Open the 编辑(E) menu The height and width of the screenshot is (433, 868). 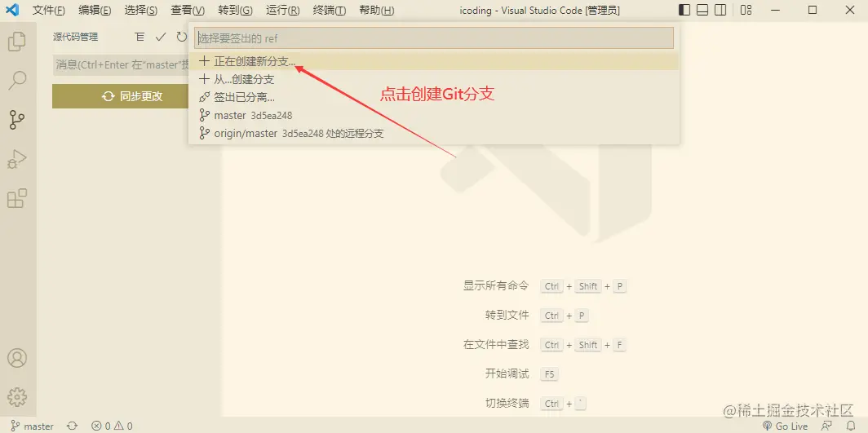click(95, 10)
